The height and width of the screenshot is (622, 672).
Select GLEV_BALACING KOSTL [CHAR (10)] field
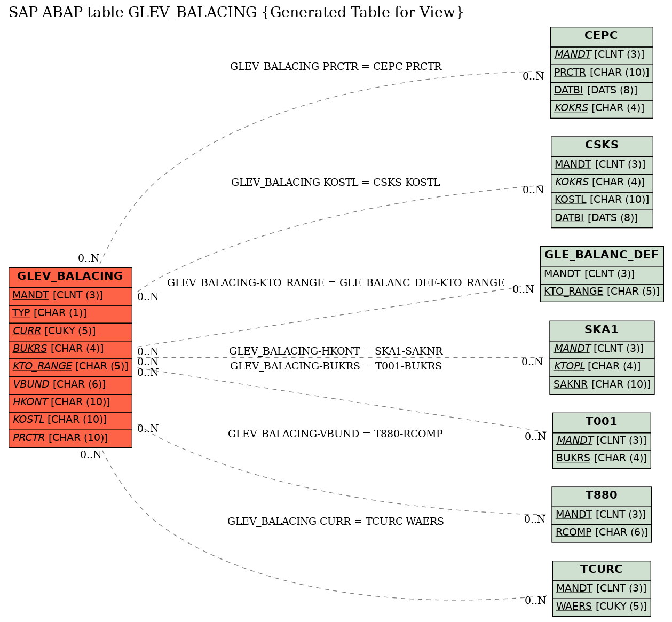[70, 420]
